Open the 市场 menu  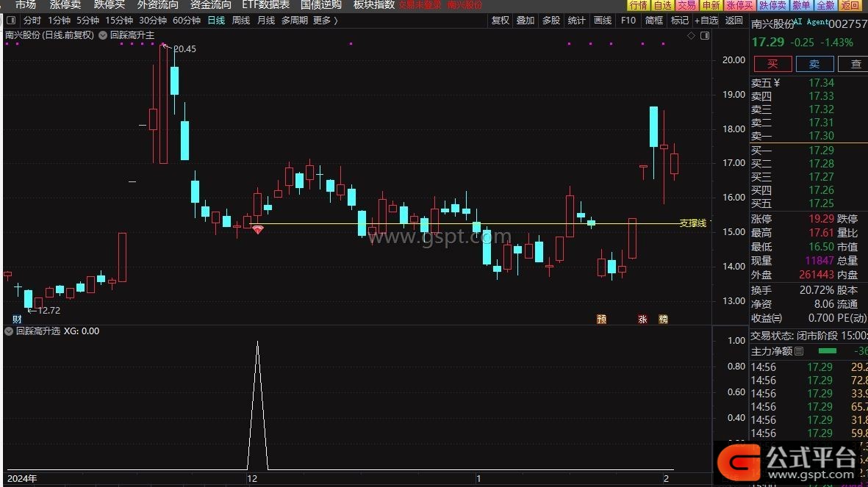[26, 5]
